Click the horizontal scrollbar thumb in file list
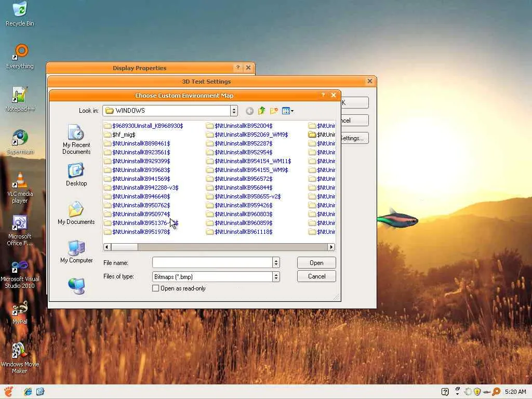The height and width of the screenshot is (399, 532). coord(124,247)
